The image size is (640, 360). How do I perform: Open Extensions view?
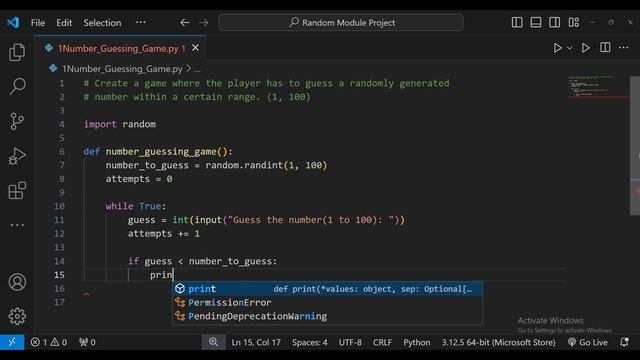click(x=17, y=191)
